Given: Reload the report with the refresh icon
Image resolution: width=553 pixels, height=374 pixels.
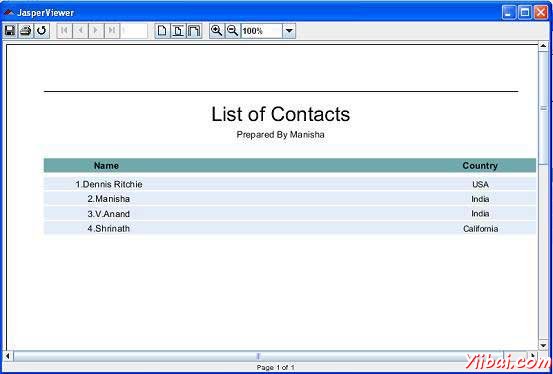Looking at the screenshot, I should pyautogui.click(x=42, y=31).
